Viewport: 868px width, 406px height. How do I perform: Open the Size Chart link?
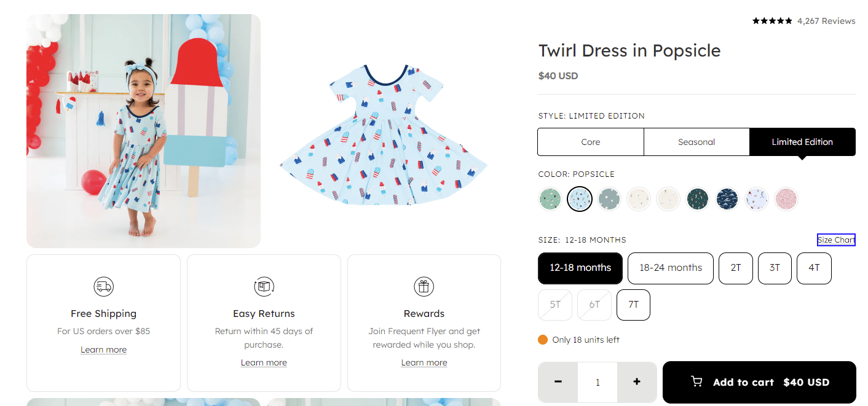pyautogui.click(x=836, y=240)
